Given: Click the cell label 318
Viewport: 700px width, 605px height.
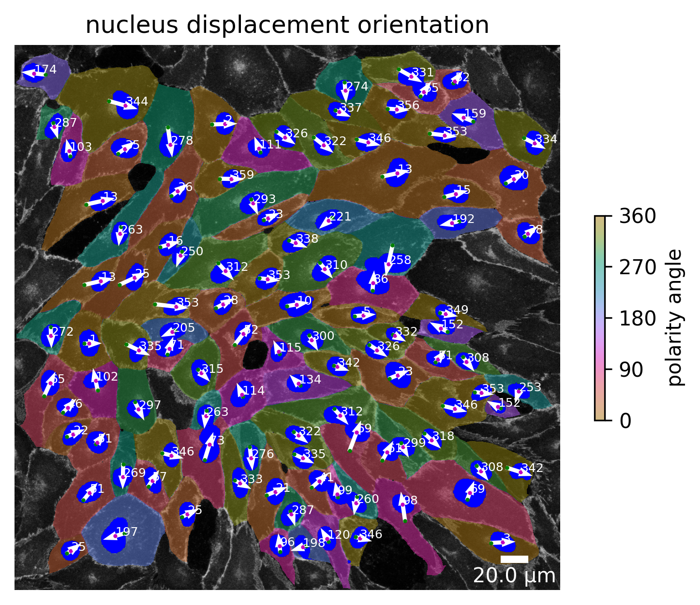Looking at the screenshot, I should pyautogui.click(x=443, y=436).
